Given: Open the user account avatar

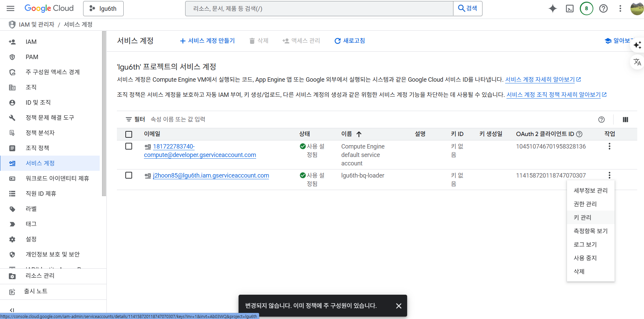Looking at the screenshot, I should click(637, 8).
